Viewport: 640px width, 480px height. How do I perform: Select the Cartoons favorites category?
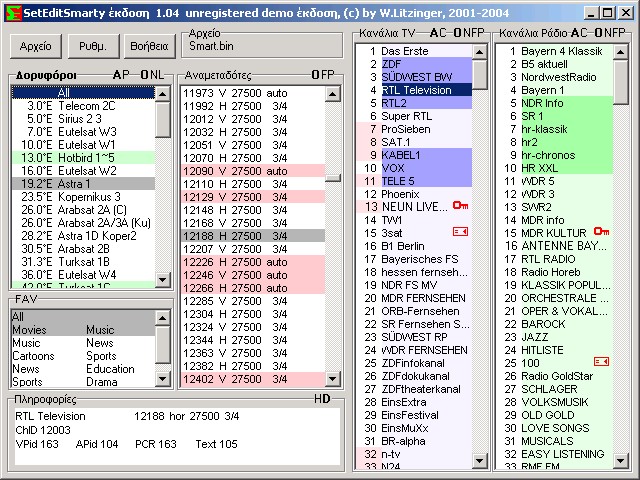click(x=33, y=356)
